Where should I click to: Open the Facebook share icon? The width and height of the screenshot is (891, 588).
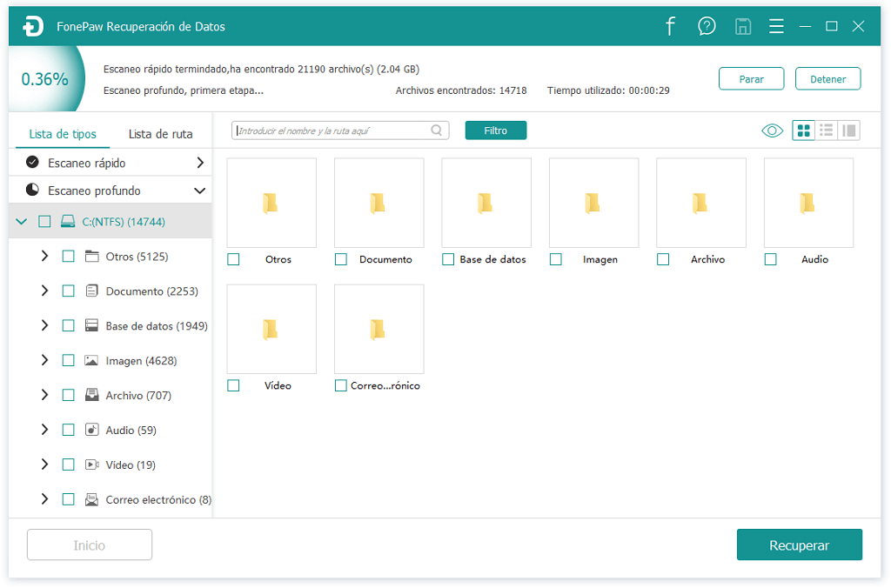click(671, 26)
